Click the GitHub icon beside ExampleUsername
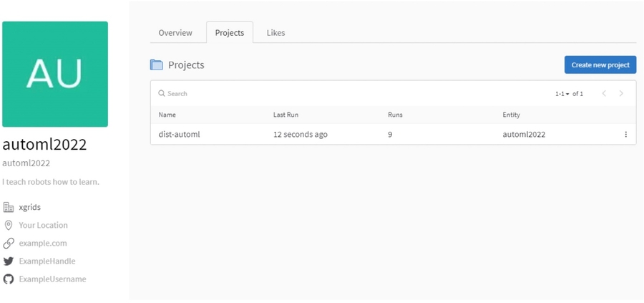The image size is (644, 303). [9, 279]
